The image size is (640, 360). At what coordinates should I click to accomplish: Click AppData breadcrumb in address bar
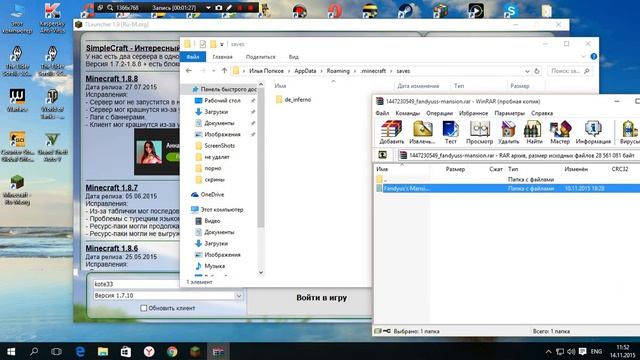[305, 71]
